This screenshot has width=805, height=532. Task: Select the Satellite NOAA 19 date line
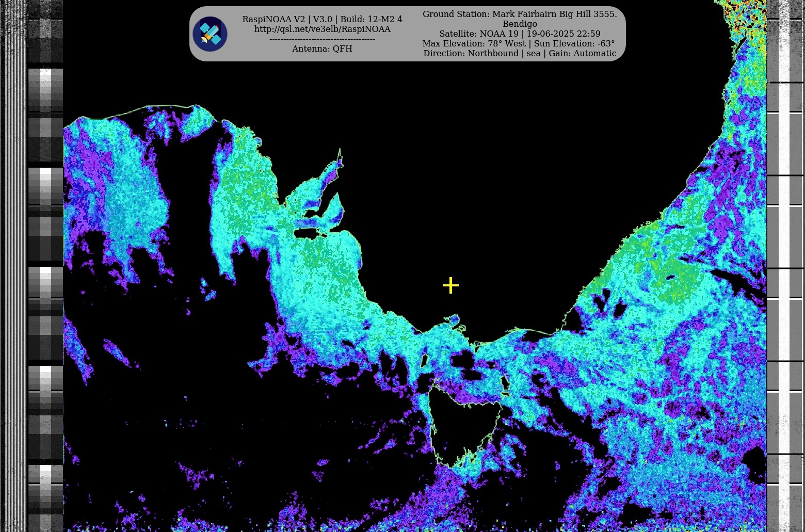(520, 34)
